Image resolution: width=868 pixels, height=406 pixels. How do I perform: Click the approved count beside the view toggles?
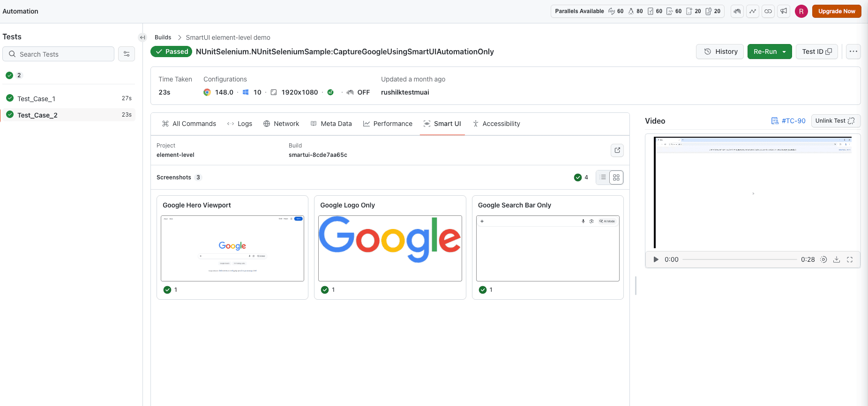581,177
